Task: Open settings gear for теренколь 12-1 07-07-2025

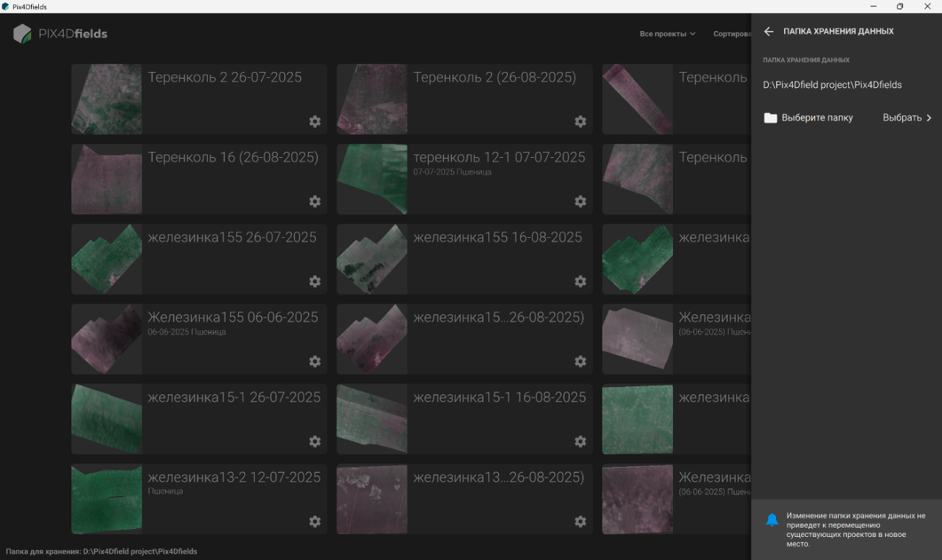Action: pos(581,202)
